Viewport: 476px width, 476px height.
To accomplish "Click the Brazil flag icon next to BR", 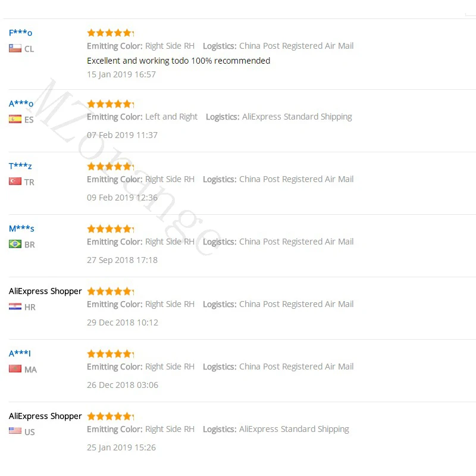I will coord(15,244).
